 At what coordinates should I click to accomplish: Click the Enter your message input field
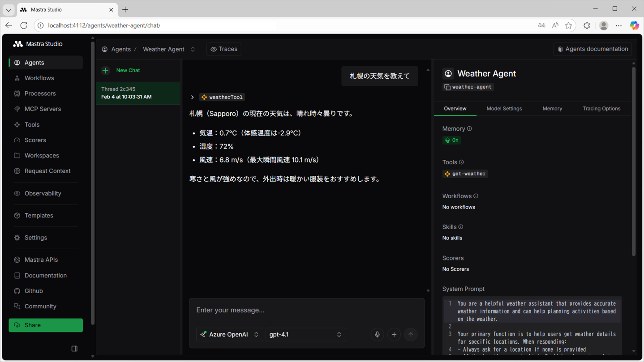[x=306, y=310]
